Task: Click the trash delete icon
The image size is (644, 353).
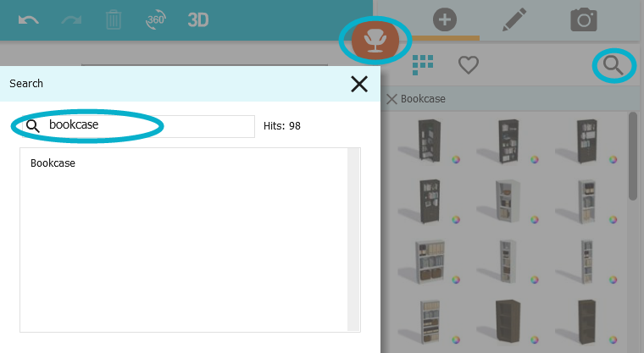Action: (114, 19)
